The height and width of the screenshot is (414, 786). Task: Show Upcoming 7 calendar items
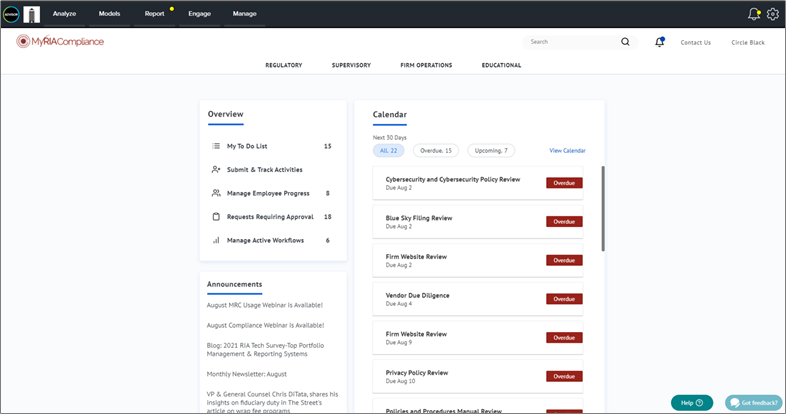[491, 151]
